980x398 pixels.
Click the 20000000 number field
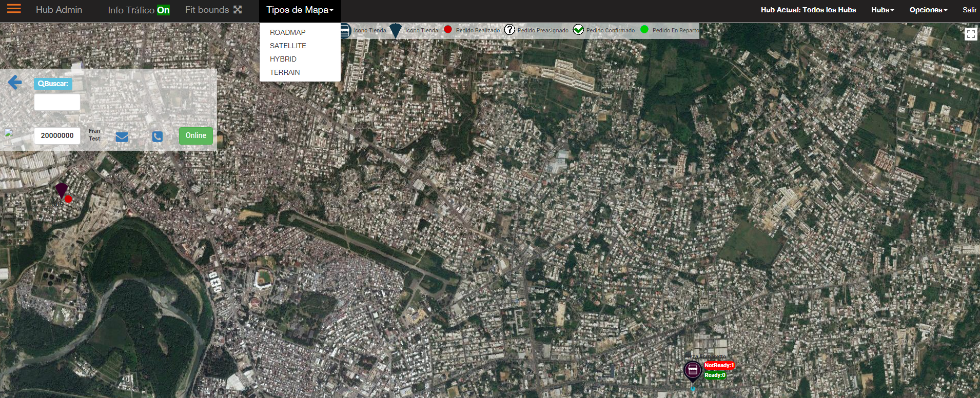tap(57, 136)
